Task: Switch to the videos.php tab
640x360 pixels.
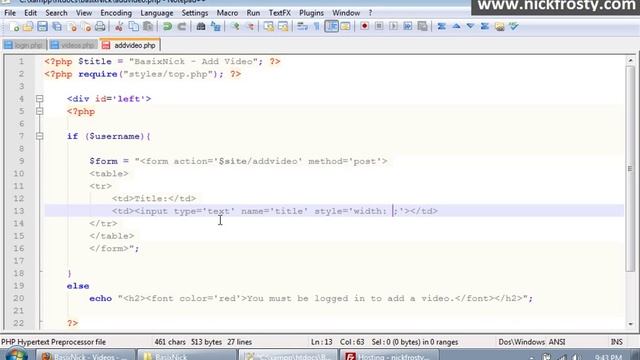Action: tap(73, 45)
